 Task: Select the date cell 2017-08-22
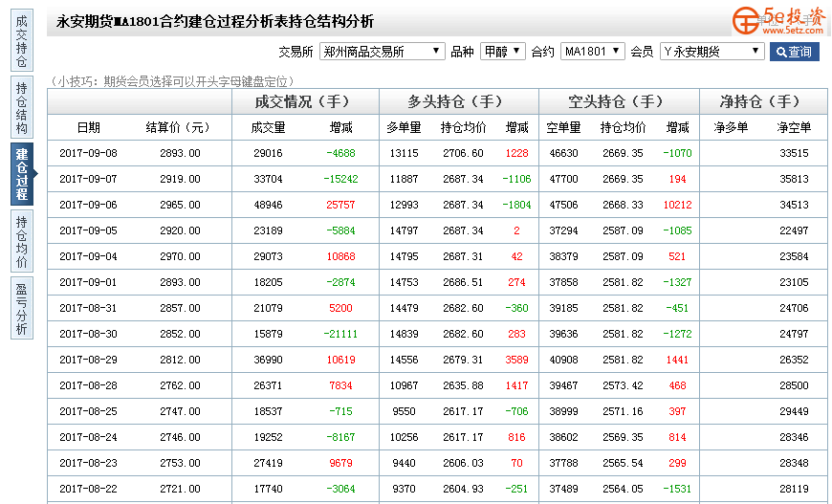click(x=88, y=489)
